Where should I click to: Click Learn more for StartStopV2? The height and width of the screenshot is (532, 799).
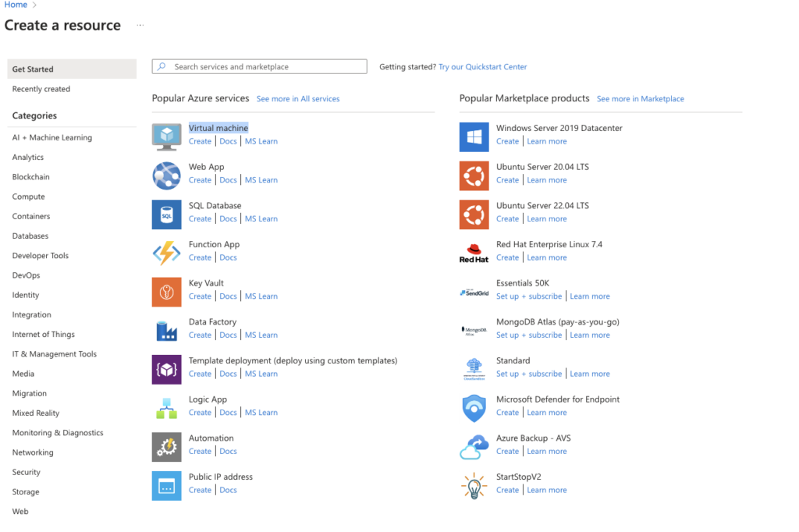(x=547, y=490)
